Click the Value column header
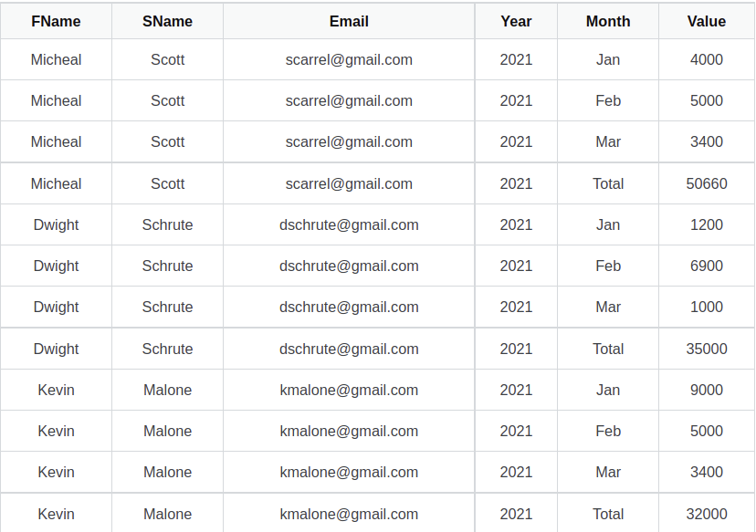The height and width of the screenshot is (532, 756). (x=707, y=21)
